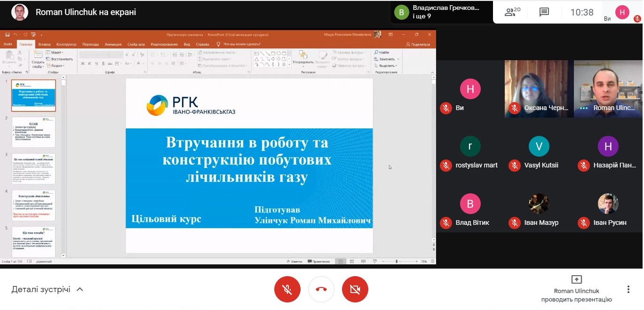Start slideshow from the status bar icon
This screenshot has width=644, height=310.
coord(375,261)
